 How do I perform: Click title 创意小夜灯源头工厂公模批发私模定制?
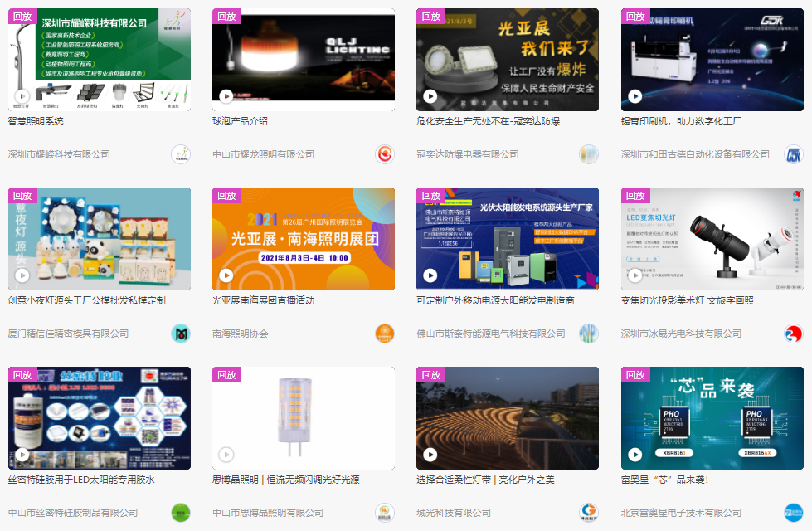[87, 300]
